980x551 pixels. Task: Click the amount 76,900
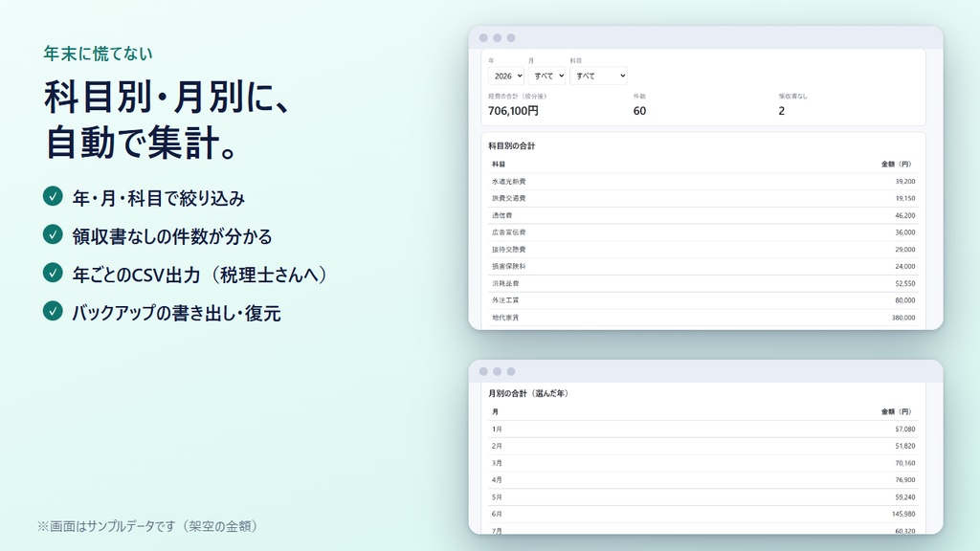[x=905, y=480]
